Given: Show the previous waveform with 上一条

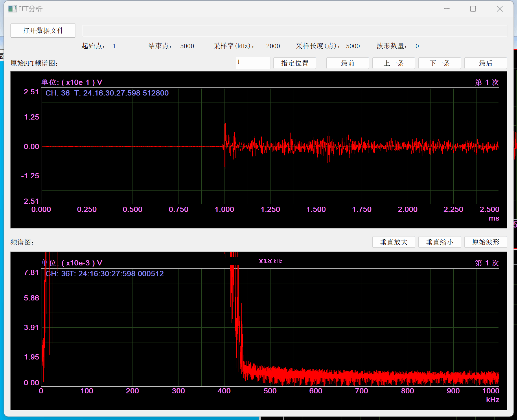Looking at the screenshot, I should click(x=393, y=63).
